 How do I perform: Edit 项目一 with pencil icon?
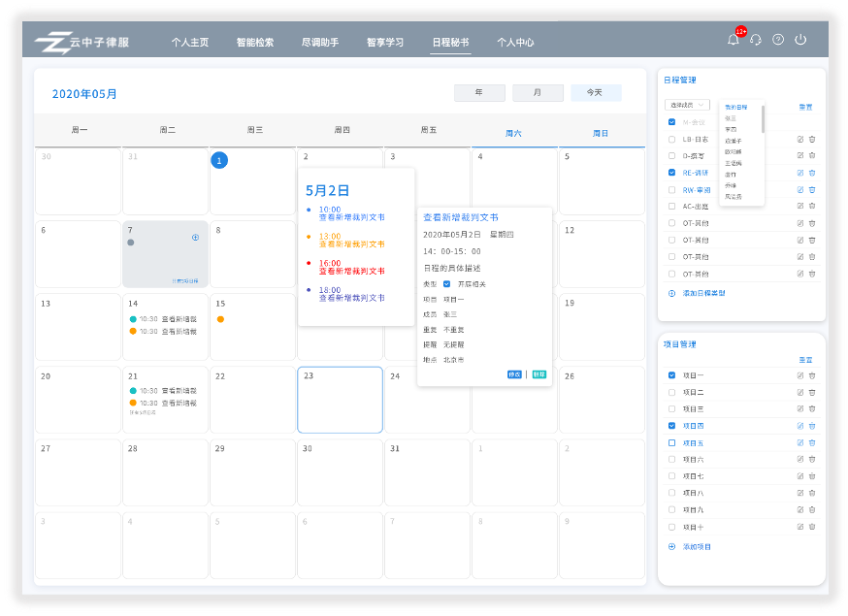800,375
